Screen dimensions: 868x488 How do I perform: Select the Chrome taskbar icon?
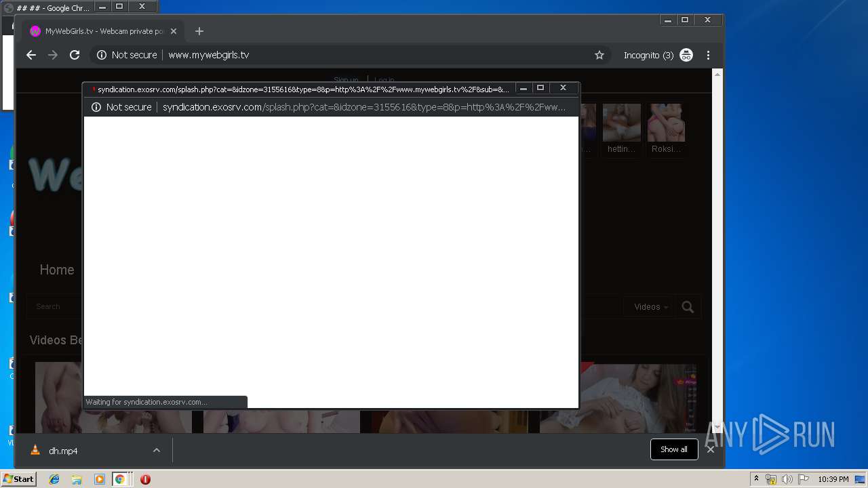point(120,479)
